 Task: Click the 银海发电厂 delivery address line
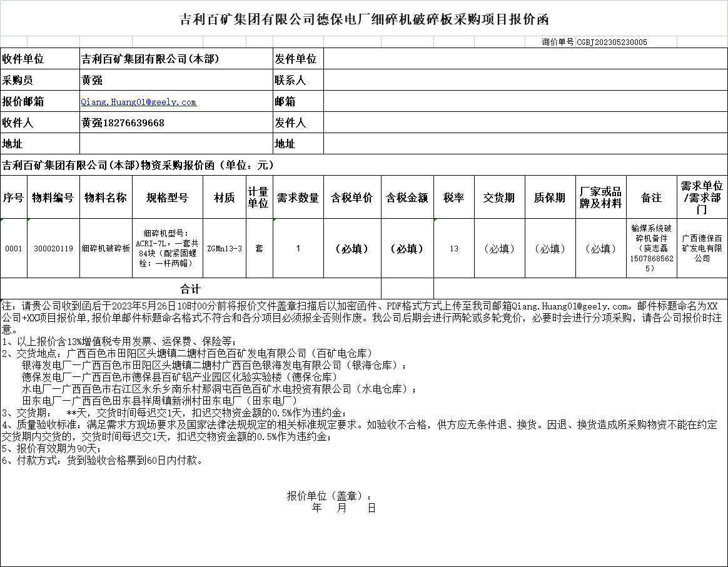pyautogui.click(x=215, y=365)
